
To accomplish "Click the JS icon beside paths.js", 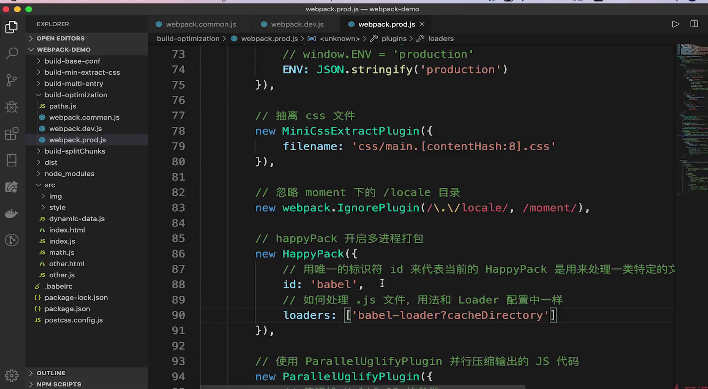I will point(42,106).
